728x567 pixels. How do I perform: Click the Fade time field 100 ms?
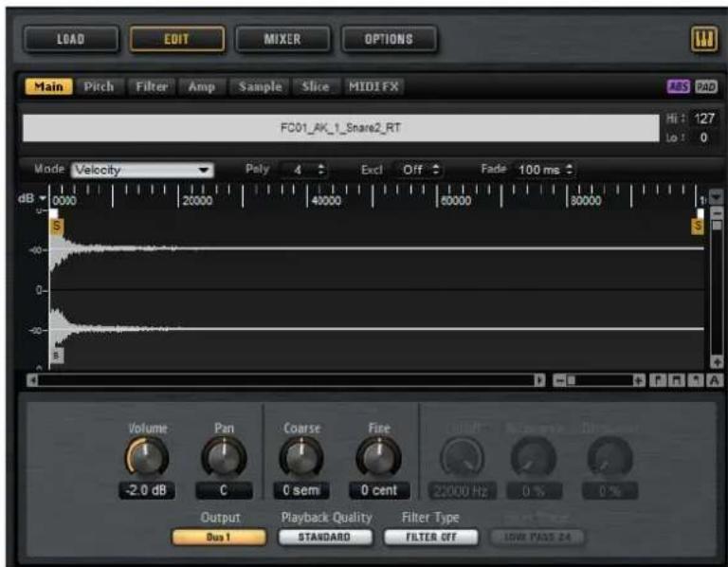click(538, 170)
